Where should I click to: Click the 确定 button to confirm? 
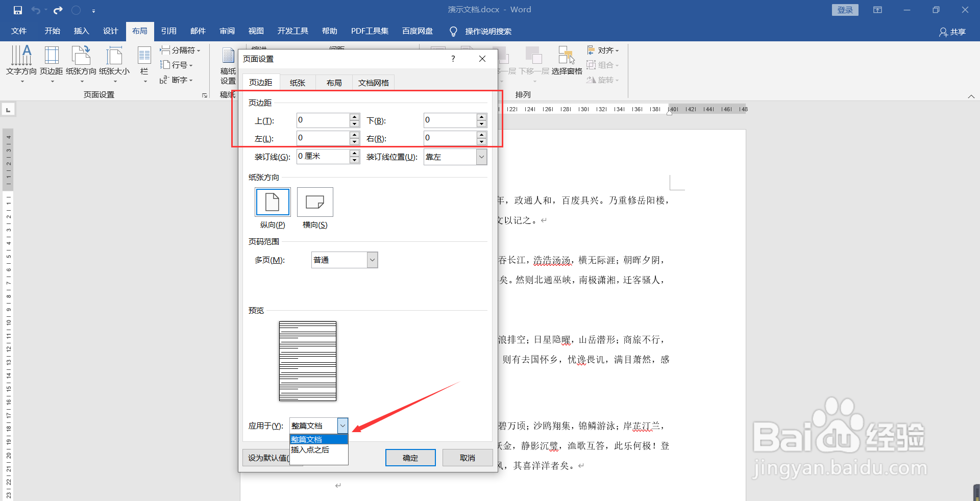pyautogui.click(x=410, y=458)
